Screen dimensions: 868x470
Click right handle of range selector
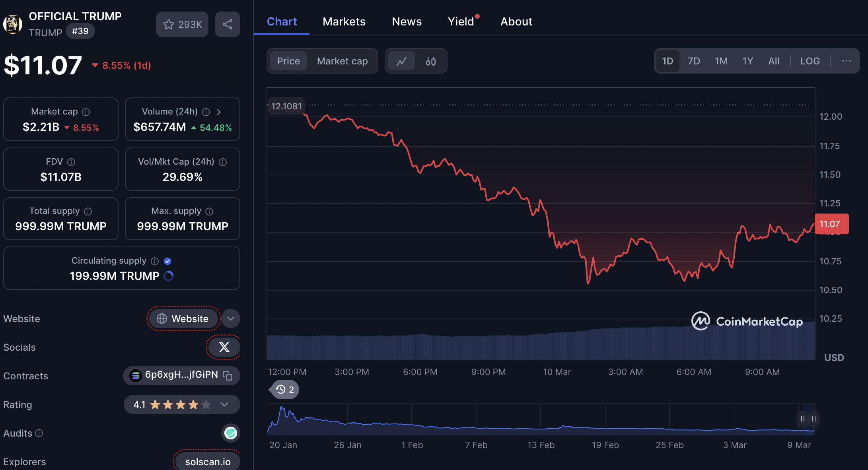pyautogui.click(x=814, y=419)
